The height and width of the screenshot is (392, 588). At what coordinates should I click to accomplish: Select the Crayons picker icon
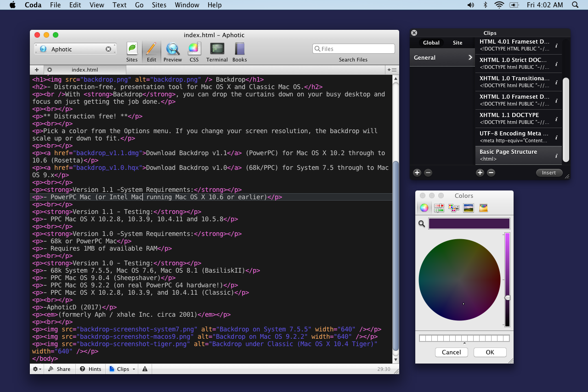click(483, 208)
